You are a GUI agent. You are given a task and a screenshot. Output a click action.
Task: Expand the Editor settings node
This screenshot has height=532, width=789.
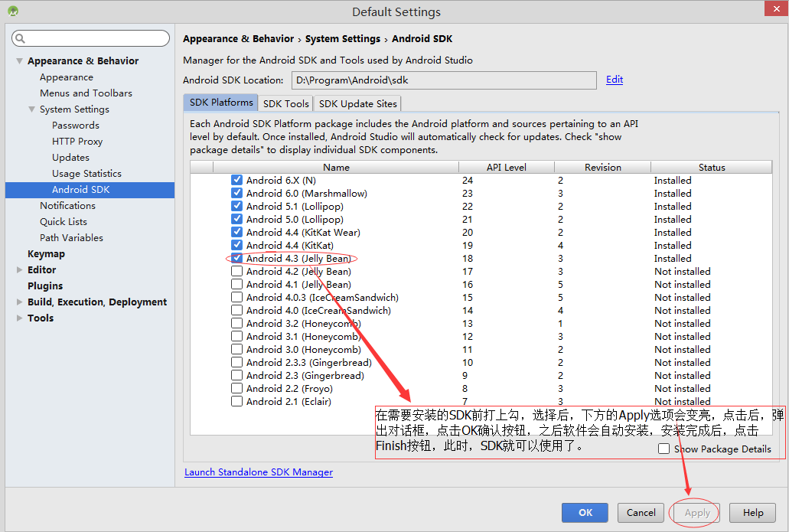pyautogui.click(x=20, y=269)
